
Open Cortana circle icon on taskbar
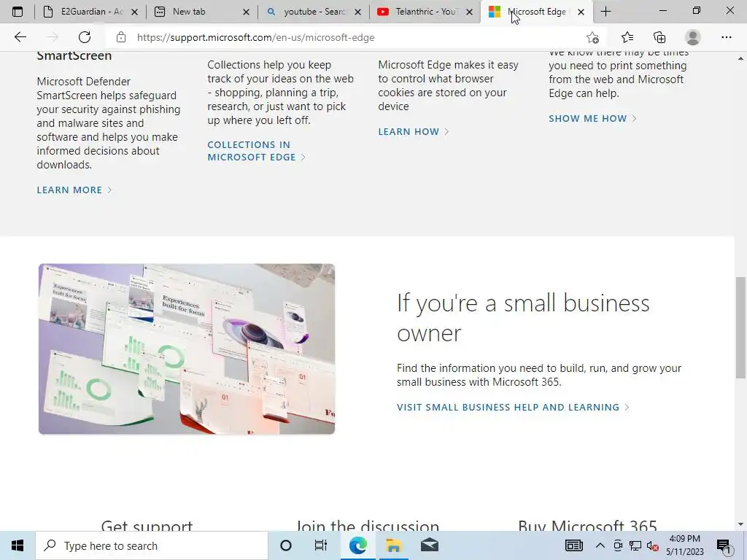pos(286,545)
